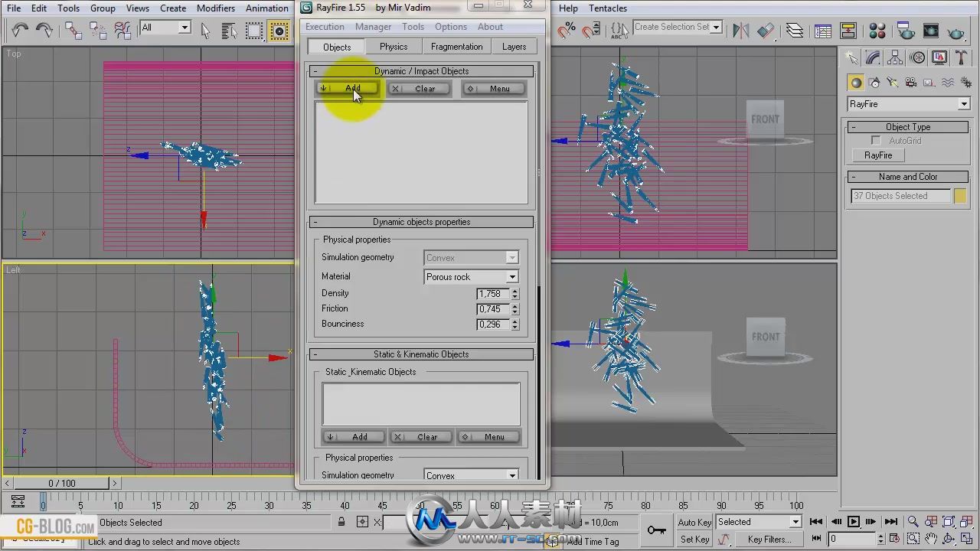Open the selection filter All dropdown
The image size is (980, 551).
165,28
